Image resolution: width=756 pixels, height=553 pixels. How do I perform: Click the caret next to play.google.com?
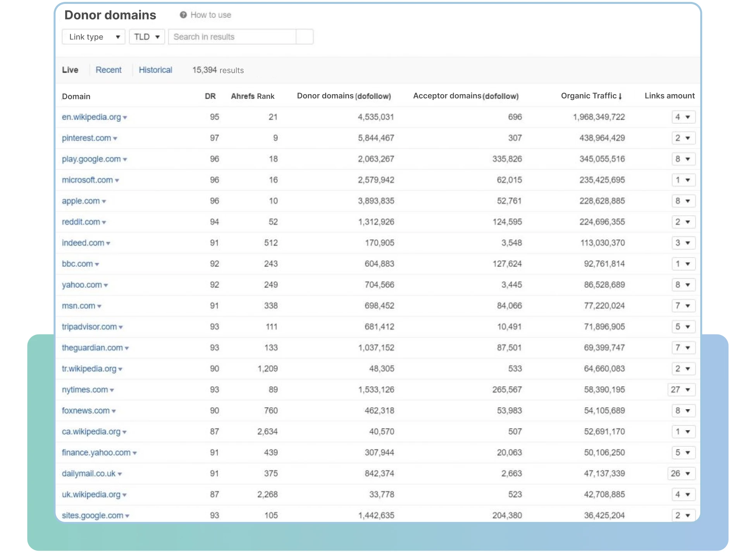(125, 160)
